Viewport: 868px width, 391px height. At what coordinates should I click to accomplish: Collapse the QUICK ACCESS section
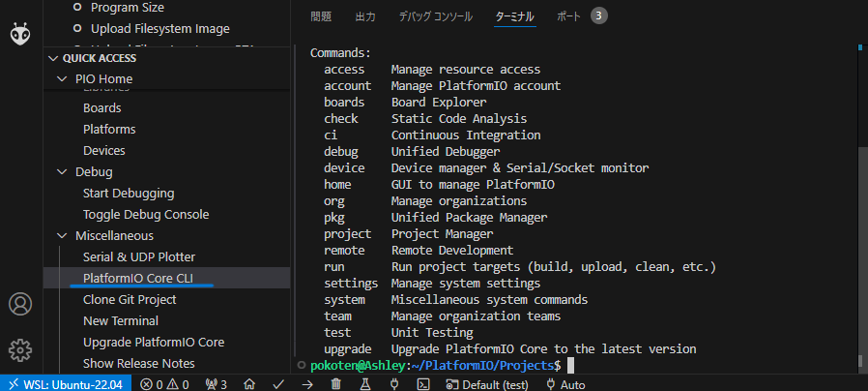point(53,58)
